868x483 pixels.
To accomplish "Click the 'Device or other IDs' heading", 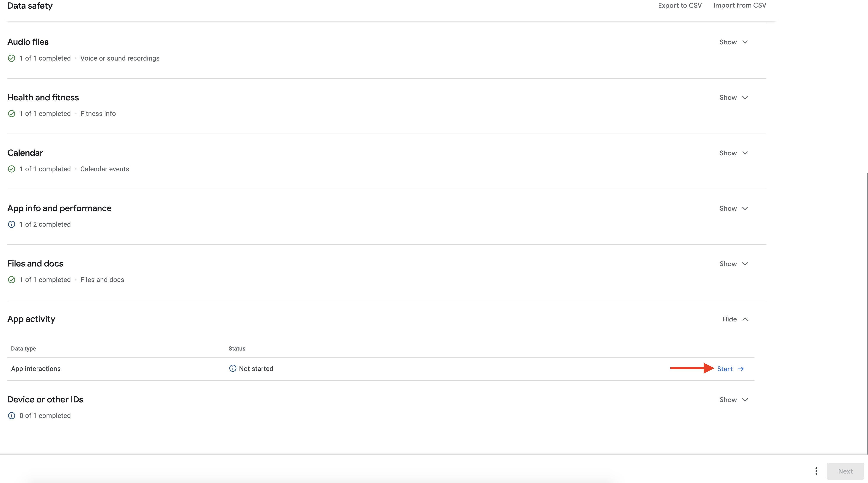I will [45, 399].
